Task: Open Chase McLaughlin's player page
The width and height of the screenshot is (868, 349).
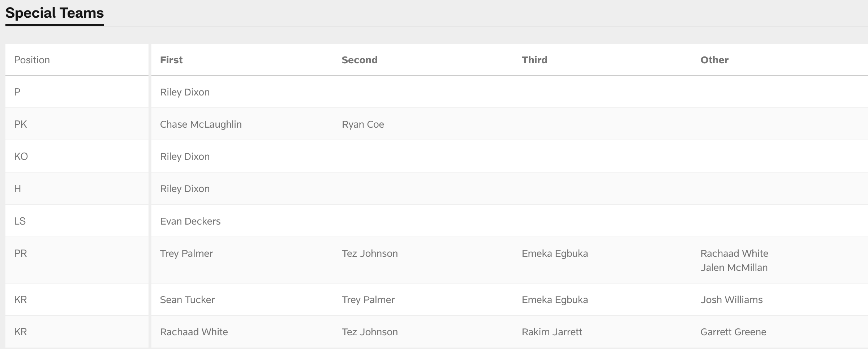Action: point(201,124)
